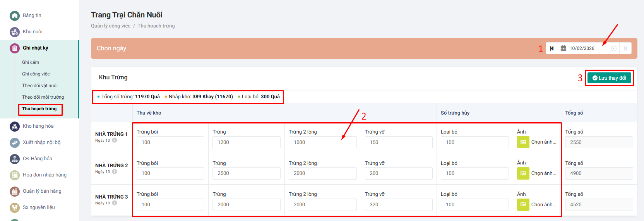The image size is (644, 221).
Task: Click the Xuất nhập nội bộ icon
Action: [x=15, y=142]
